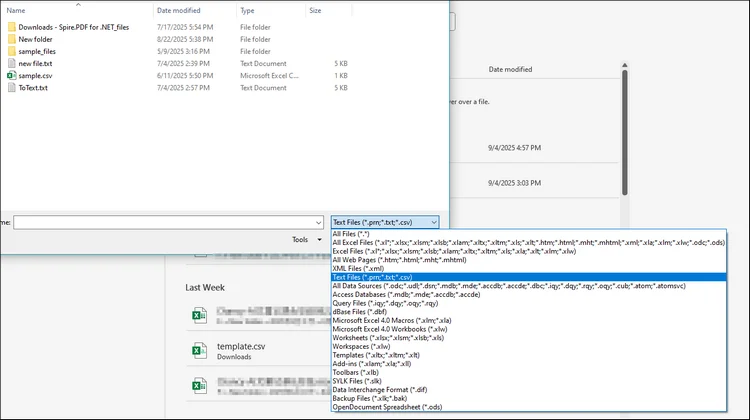The height and width of the screenshot is (420, 750).
Task: Click the 1 KB size cell of sample.csv
Action: (341, 76)
